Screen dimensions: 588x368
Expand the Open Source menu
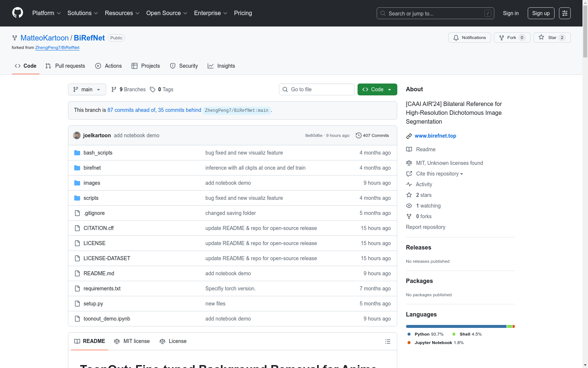(x=167, y=13)
